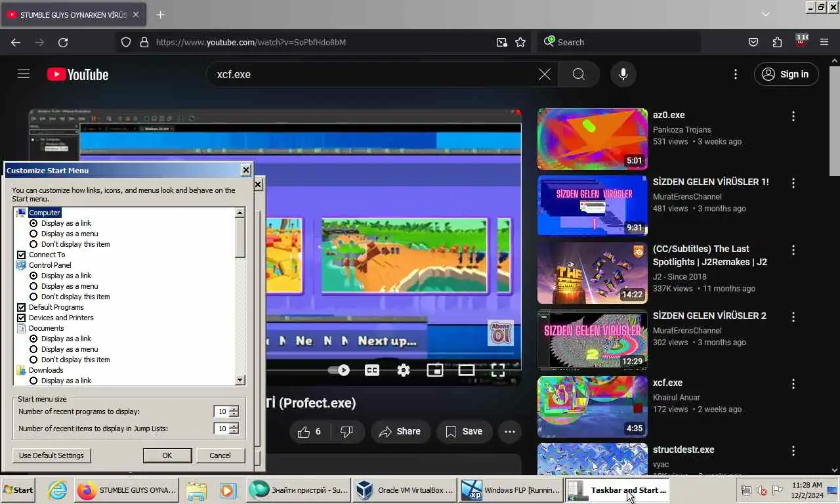Go to YouTube home via logo
Viewport: 840px width, 504px height.
[x=77, y=74]
